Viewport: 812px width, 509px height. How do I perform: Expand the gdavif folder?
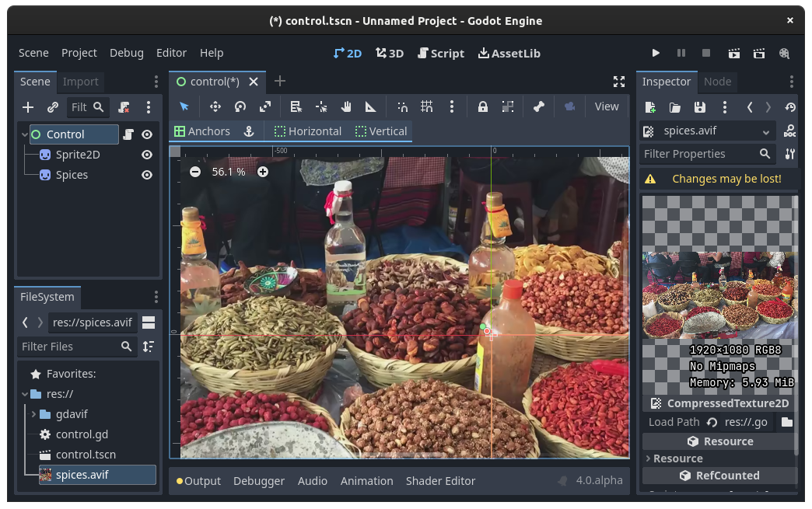33,414
